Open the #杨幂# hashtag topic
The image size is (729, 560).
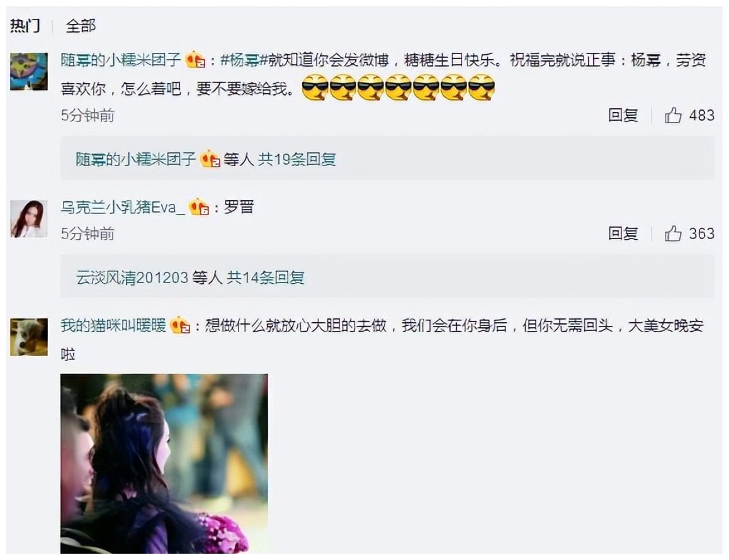pyautogui.click(x=244, y=60)
